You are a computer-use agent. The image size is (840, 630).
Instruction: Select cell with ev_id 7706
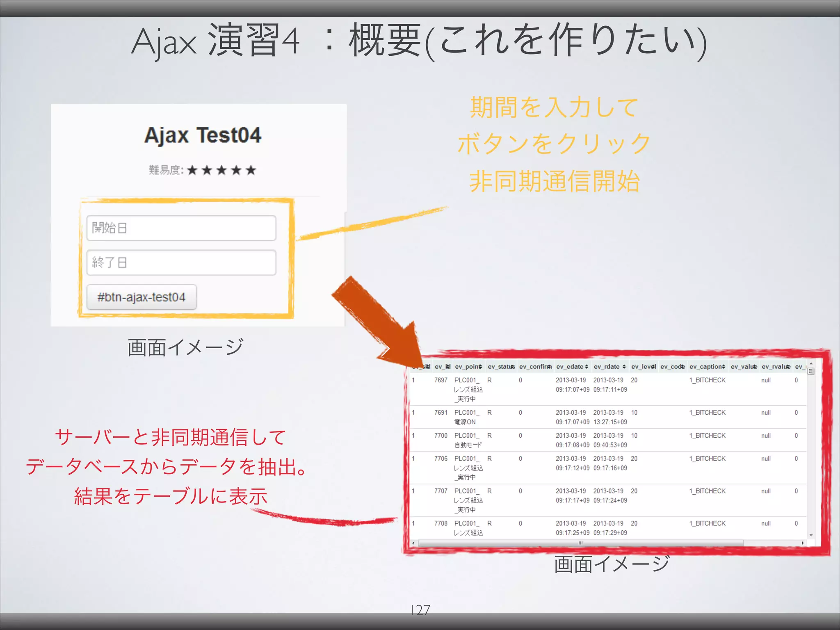[x=441, y=459]
